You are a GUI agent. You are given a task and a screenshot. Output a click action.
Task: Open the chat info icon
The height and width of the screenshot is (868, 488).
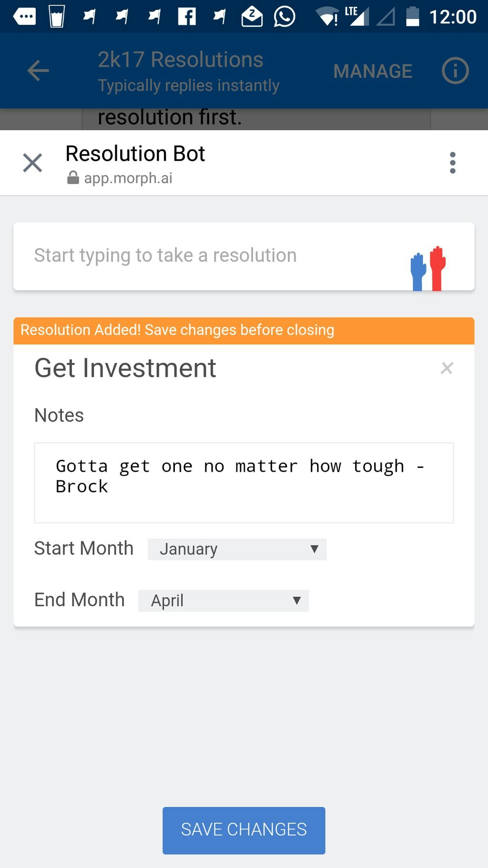[x=455, y=71]
